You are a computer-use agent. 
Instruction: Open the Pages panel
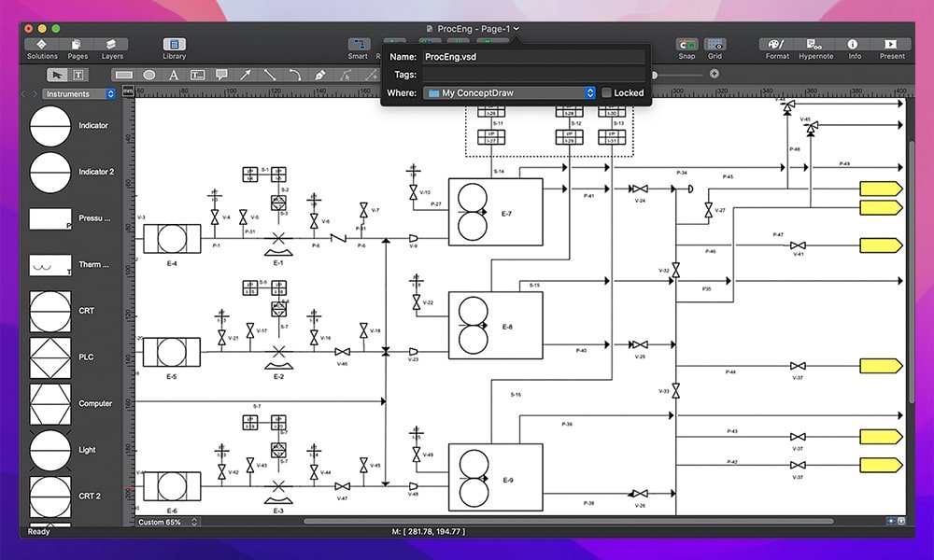[x=78, y=45]
